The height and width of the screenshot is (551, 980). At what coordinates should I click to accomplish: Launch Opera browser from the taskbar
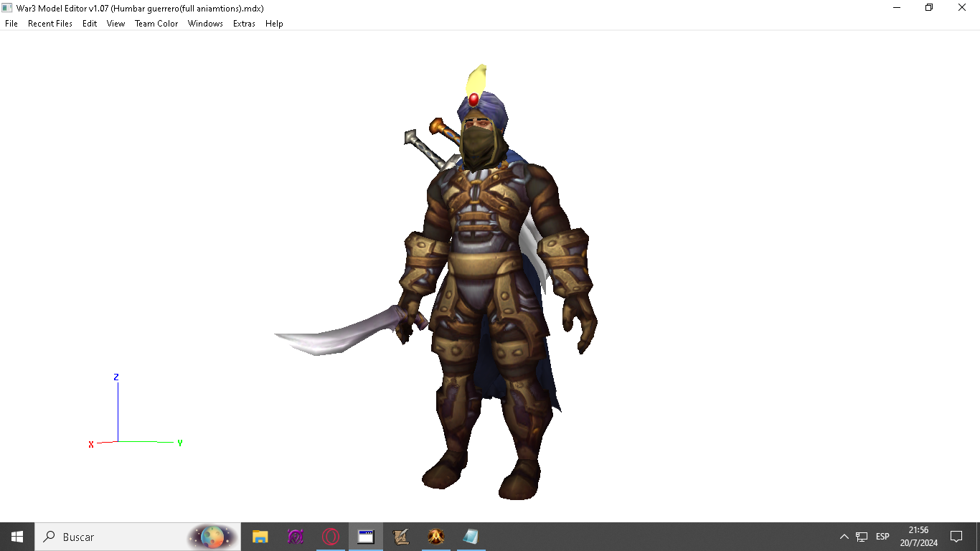pyautogui.click(x=331, y=537)
